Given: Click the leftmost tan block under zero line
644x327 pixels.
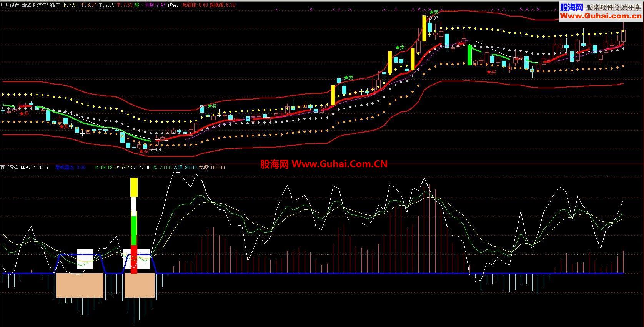Looking at the screenshot, I should coord(80,286).
